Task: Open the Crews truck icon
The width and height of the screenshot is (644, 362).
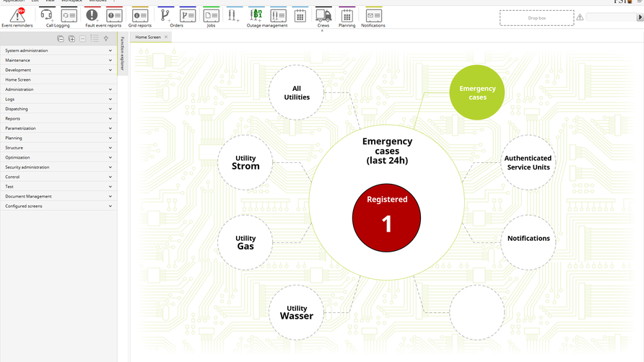Action: [323, 15]
